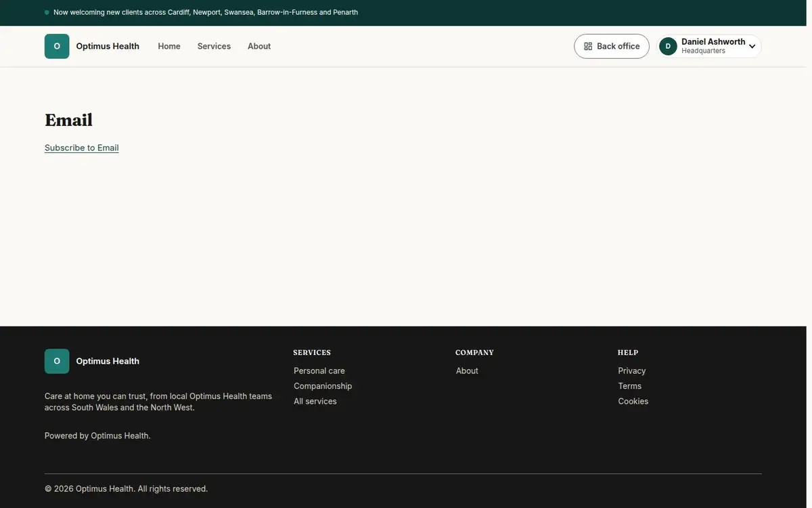Viewport: 812px width, 508px height.
Task: Follow the Subscribe to Email link
Action: coord(82,148)
